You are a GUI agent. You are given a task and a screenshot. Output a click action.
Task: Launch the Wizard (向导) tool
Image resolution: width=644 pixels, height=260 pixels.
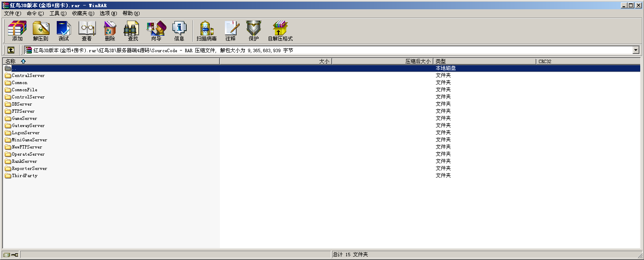pos(156,31)
